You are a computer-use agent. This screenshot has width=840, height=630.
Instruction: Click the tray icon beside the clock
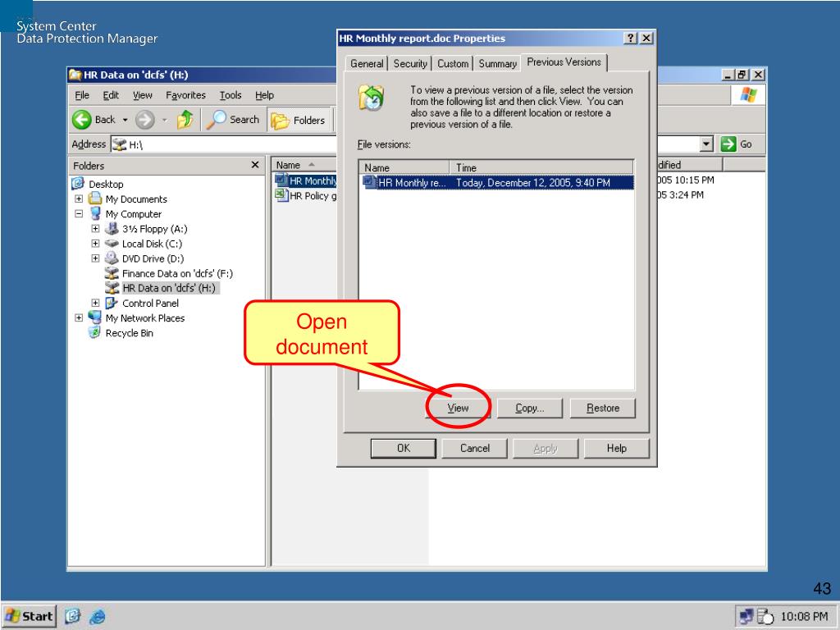765,617
